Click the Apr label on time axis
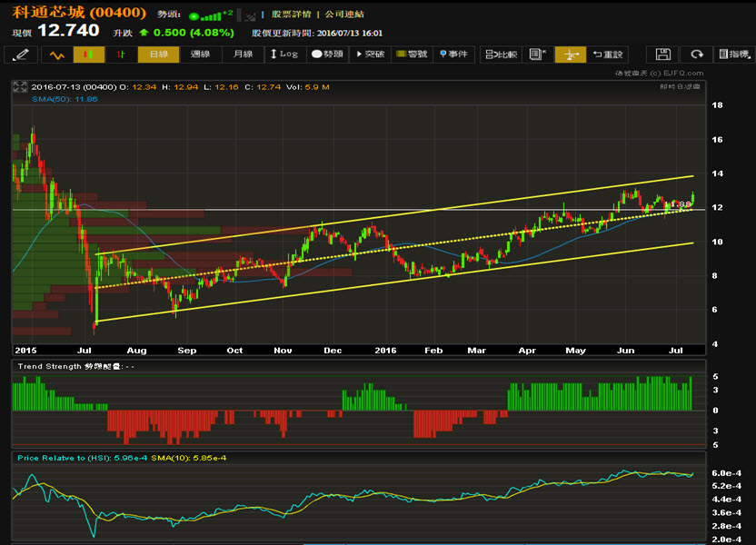The height and width of the screenshot is (545, 756). point(527,351)
